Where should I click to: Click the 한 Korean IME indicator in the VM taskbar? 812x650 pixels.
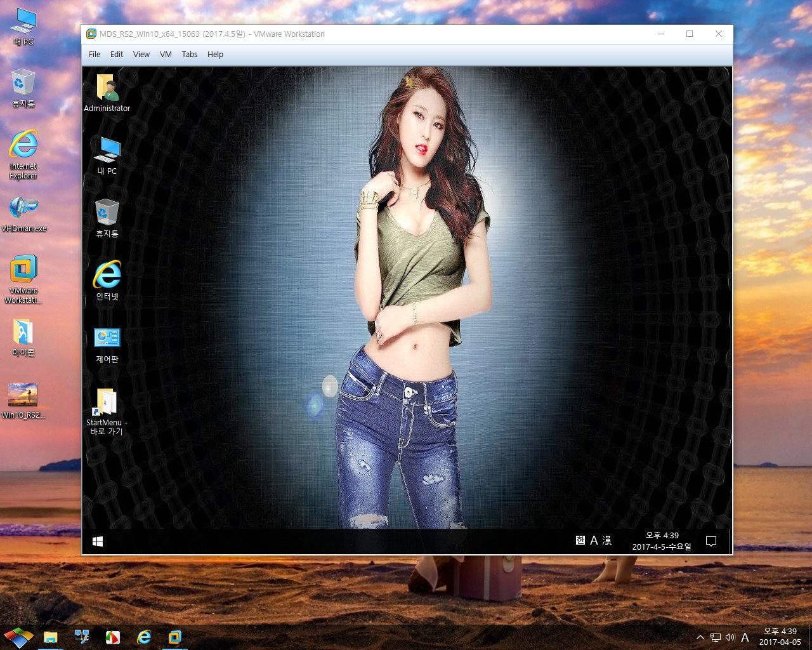pos(580,540)
